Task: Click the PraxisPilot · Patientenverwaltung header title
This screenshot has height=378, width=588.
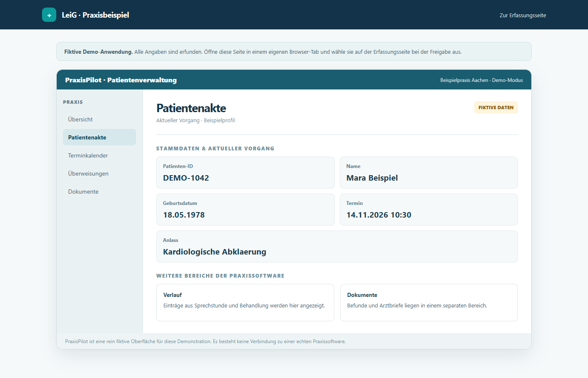Action: pyautogui.click(x=121, y=80)
